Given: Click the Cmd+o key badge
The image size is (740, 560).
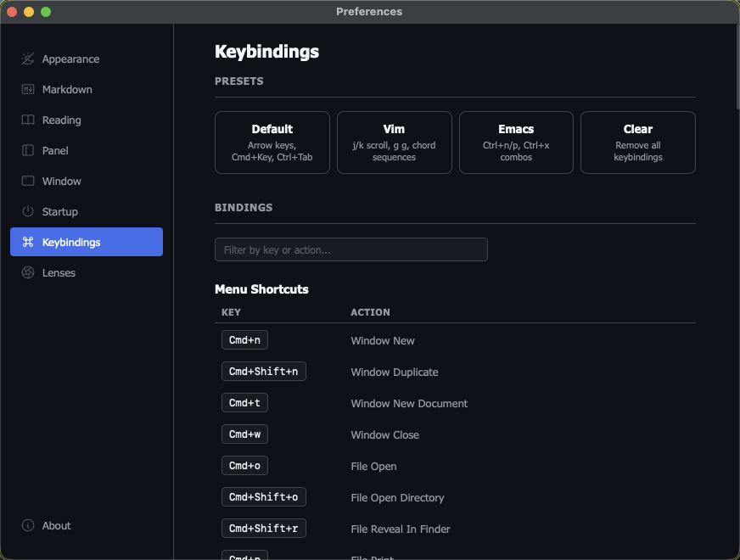Looking at the screenshot, I should [244, 465].
